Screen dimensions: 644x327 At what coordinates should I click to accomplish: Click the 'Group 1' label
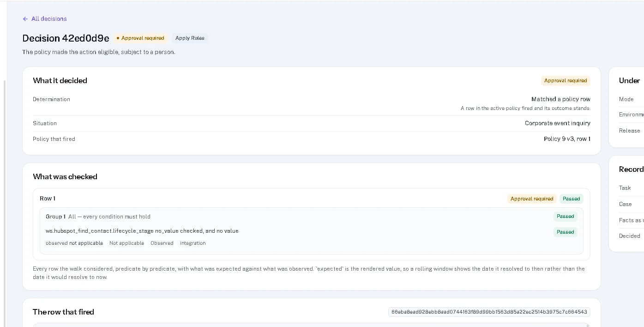click(x=55, y=217)
